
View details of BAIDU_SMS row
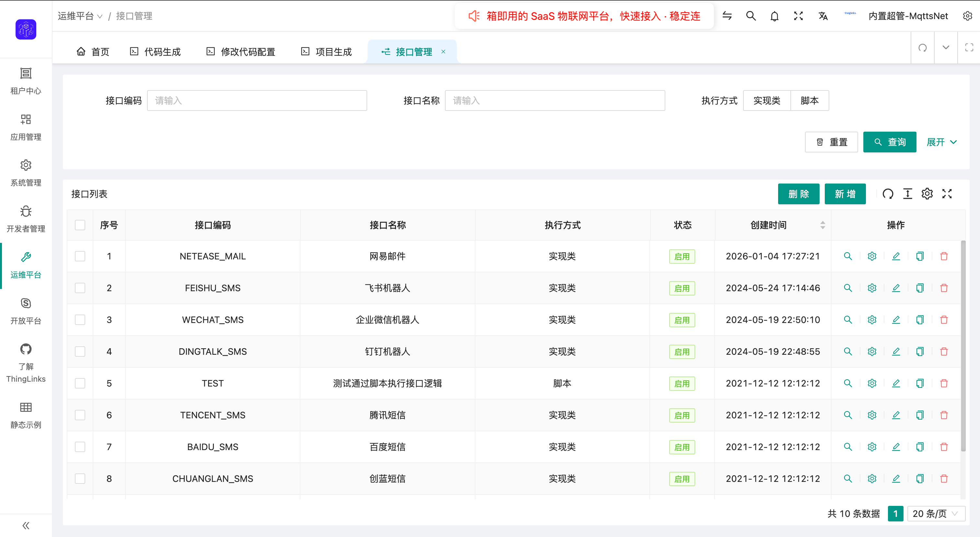(x=848, y=447)
